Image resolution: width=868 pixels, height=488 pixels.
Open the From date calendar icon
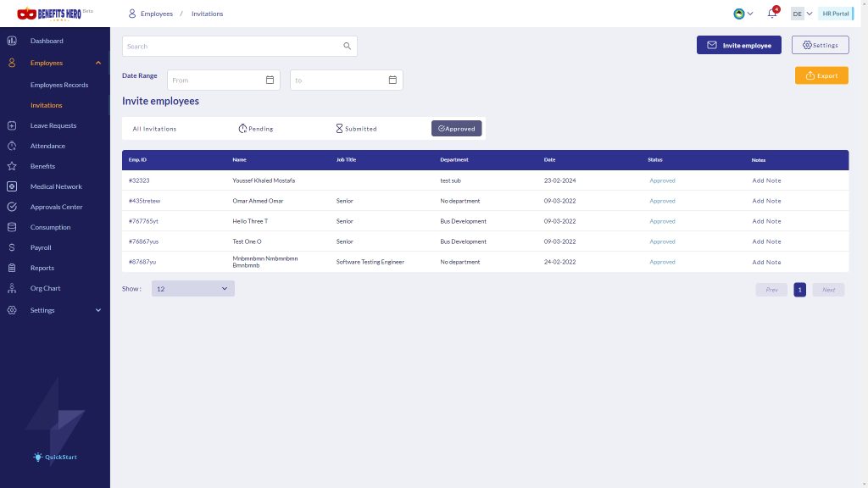(x=270, y=80)
